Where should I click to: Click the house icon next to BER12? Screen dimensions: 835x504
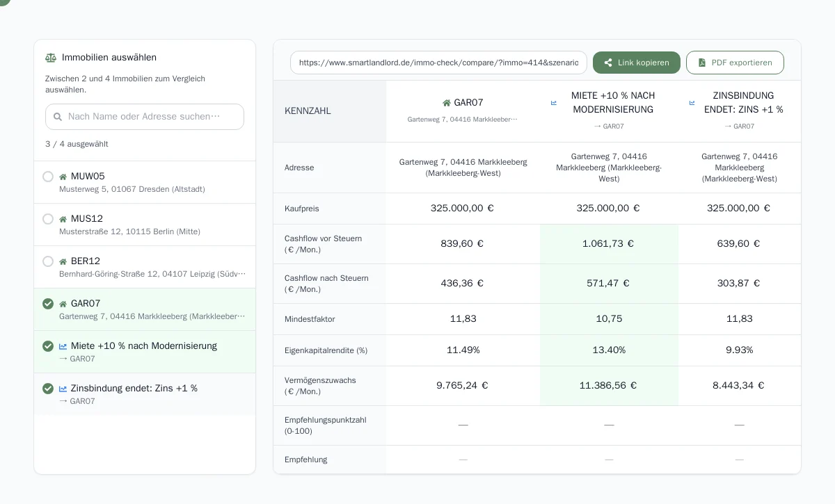click(x=63, y=261)
